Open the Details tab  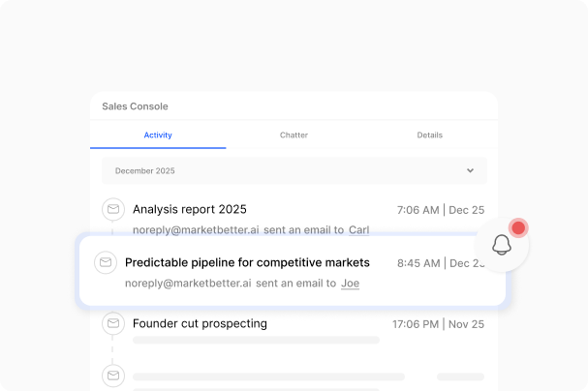point(430,135)
